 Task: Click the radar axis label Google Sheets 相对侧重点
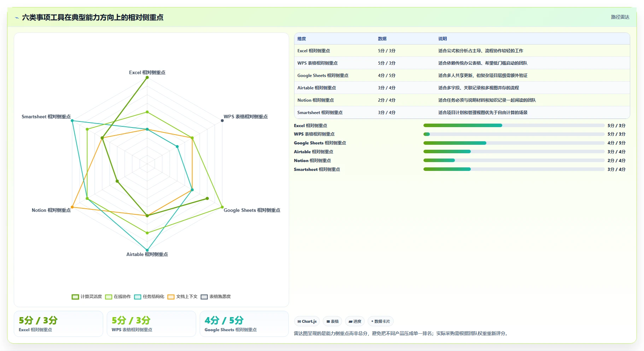point(252,210)
